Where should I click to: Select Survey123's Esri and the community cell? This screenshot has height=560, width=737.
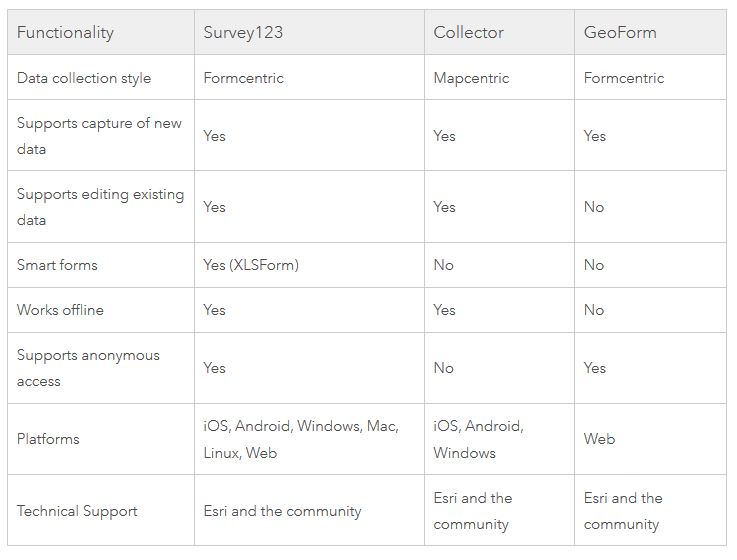pyautogui.click(x=282, y=511)
